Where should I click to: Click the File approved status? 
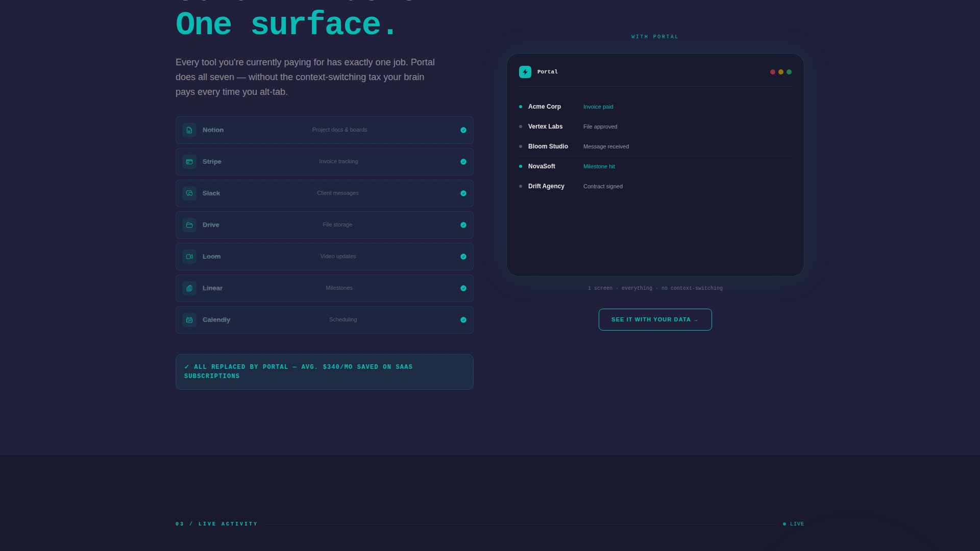[x=600, y=127]
